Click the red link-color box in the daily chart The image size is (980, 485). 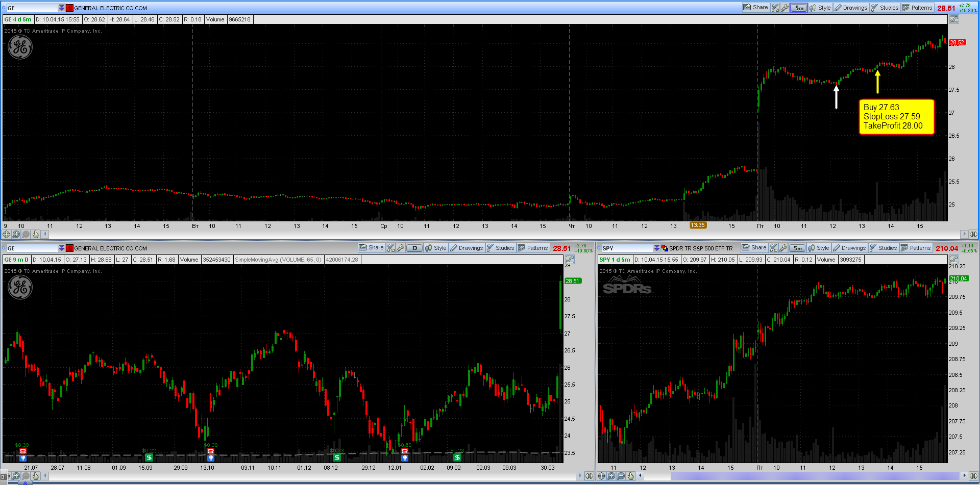tap(70, 248)
